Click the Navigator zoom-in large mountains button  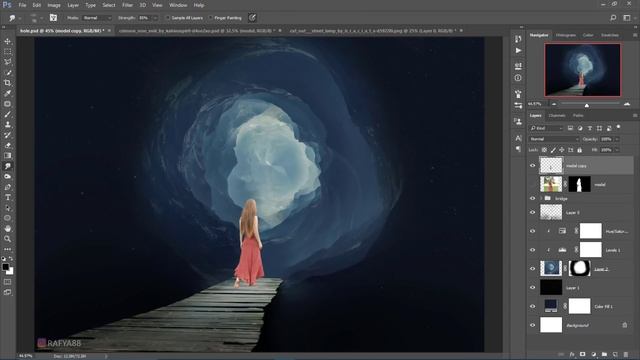[x=627, y=104]
